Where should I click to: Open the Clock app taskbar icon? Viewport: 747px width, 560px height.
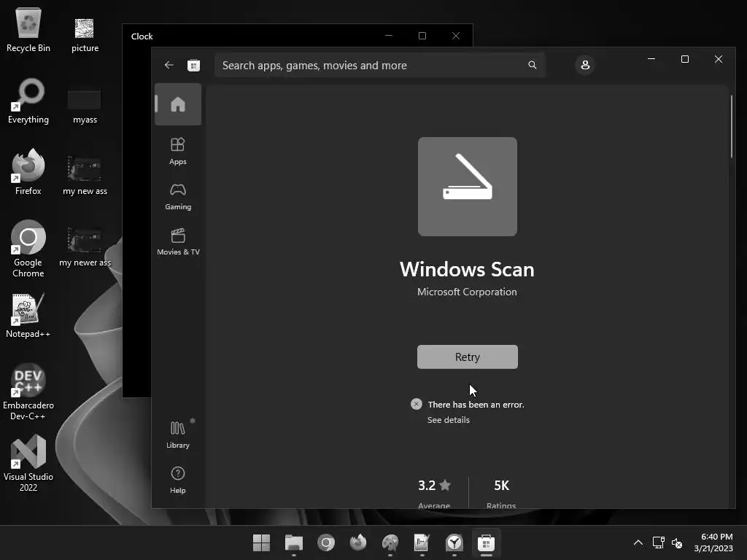454,542
